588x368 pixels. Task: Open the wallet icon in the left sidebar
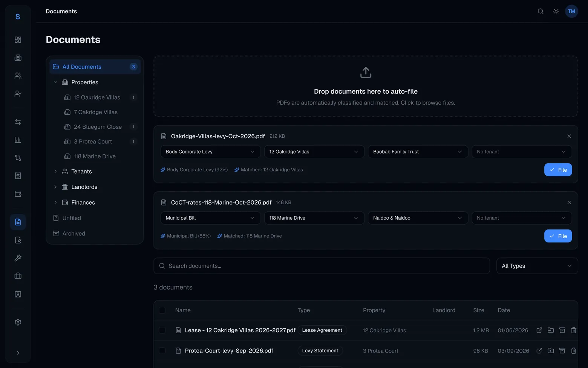tap(18, 194)
